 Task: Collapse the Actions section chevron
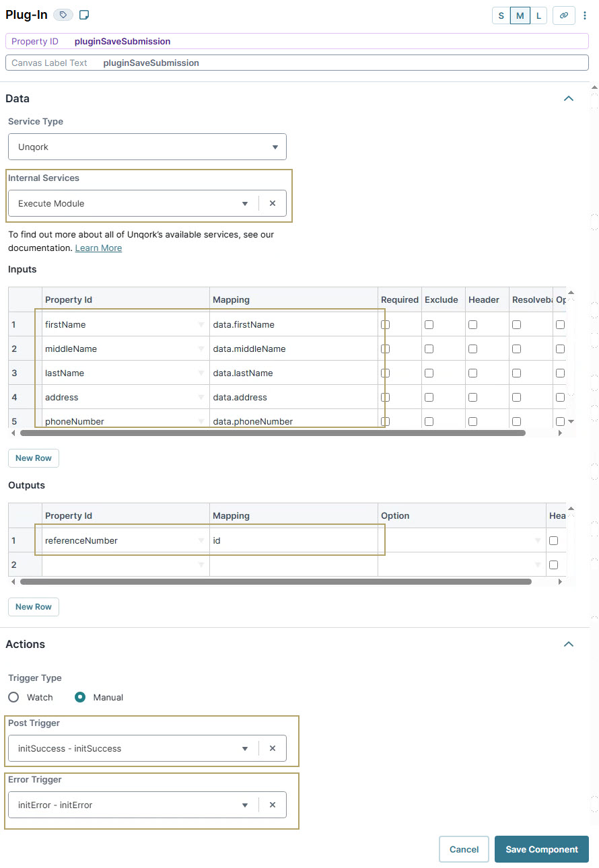coord(569,644)
